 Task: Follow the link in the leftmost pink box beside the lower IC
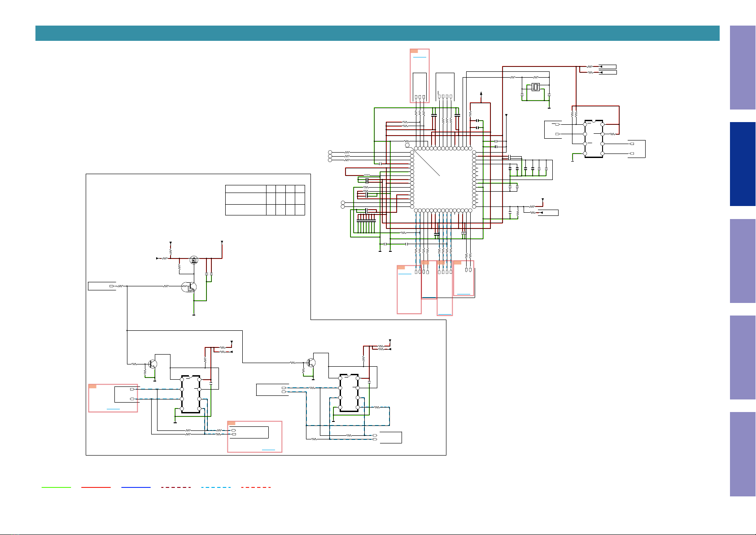(x=113, y=409)
